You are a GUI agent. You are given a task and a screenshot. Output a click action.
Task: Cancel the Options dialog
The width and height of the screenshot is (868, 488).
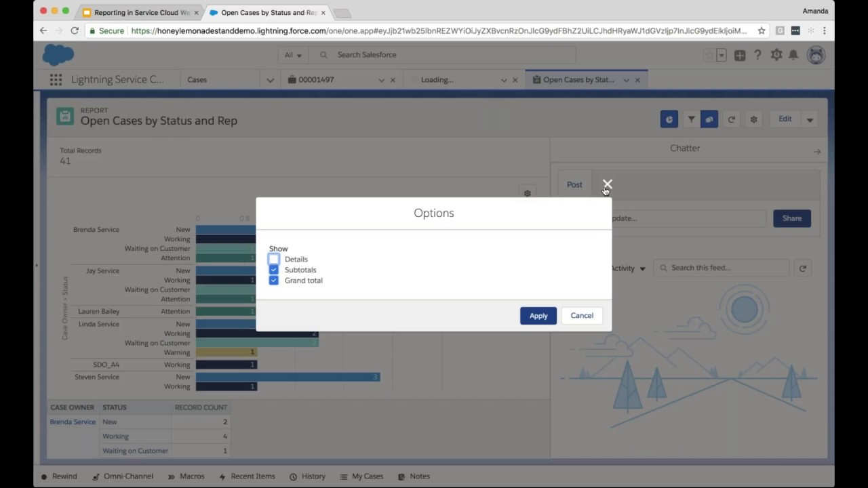tap(582, 316)
